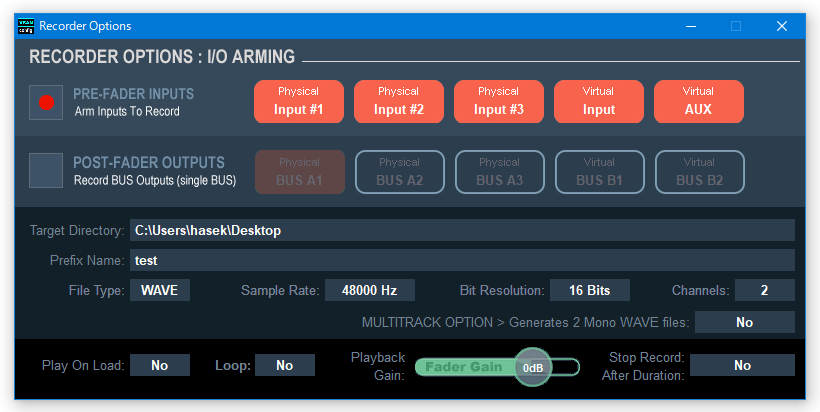The image size is (820, 412).
Task: Change the File Type WAVE selector
Action: 160,290
